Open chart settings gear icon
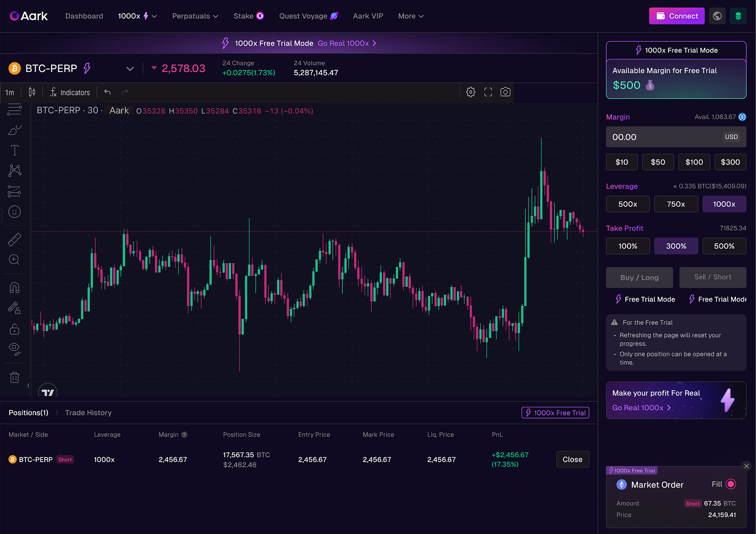The width and height of the screenshot is (756, 534). click(471, 92)
